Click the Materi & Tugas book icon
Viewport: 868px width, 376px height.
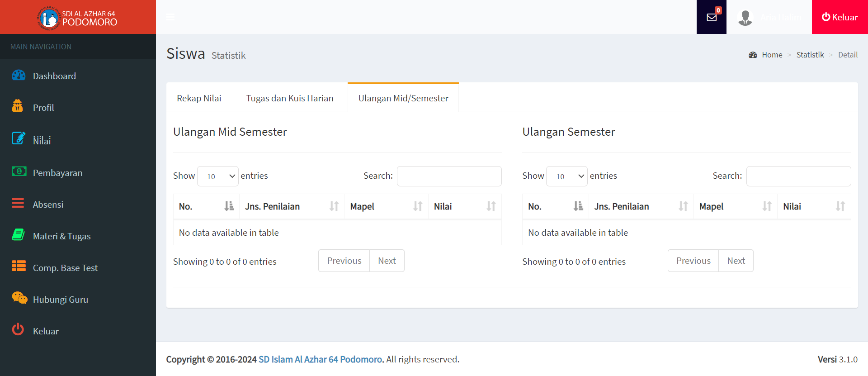18,235
